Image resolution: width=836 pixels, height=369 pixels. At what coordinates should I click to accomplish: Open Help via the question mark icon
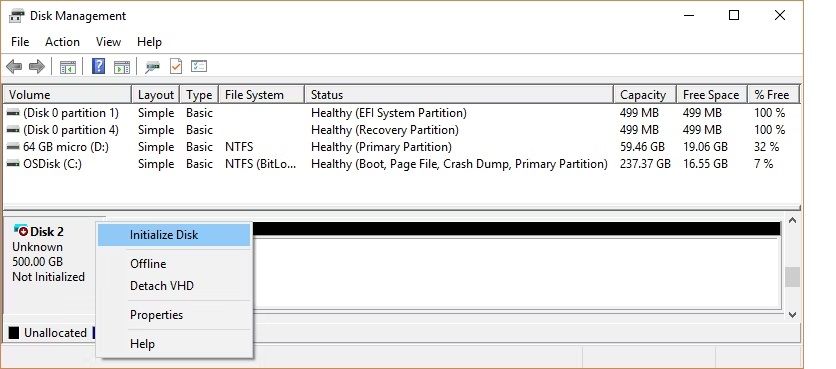coord(99,66)
